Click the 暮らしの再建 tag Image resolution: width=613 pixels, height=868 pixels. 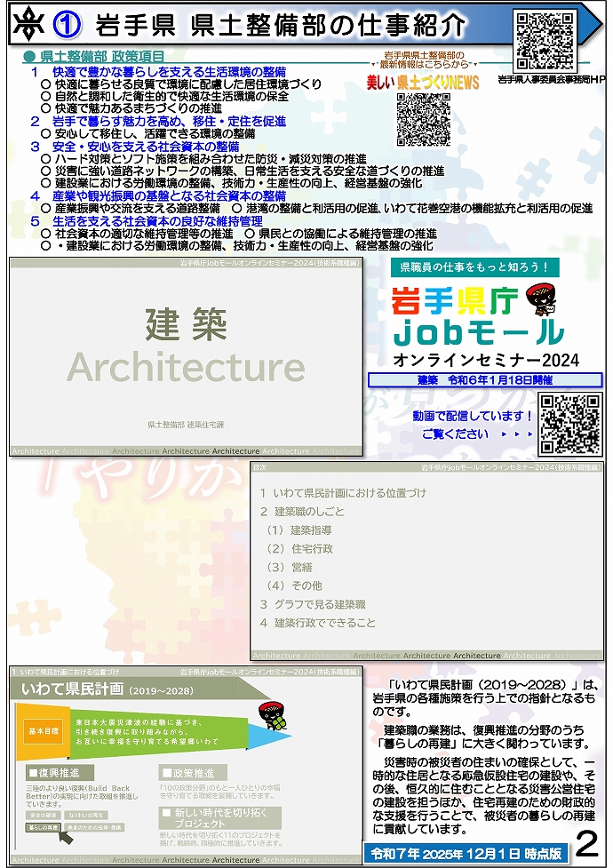pyautogui.click(x=44, y=828)
